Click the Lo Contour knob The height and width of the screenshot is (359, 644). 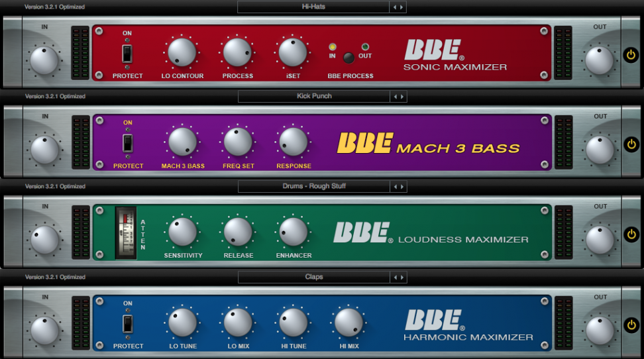point(182,52)
